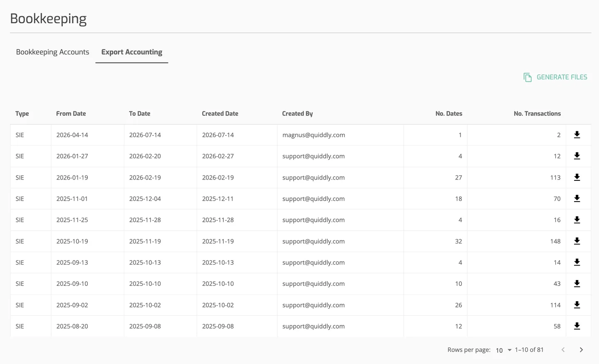Click the 1–10 of 81 pagination text
Image resolution: width=599 pixels, height=364 pixels.
pos(529,350)
